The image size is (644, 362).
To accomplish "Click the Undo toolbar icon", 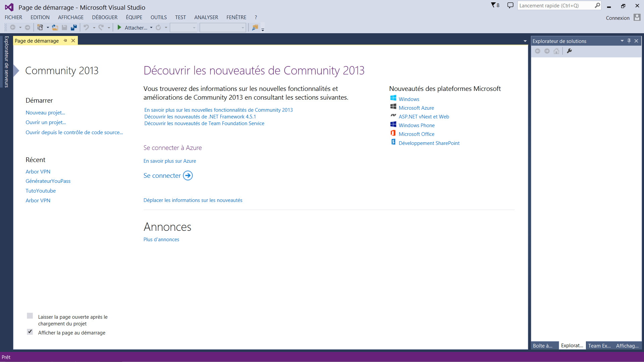I will (86, 28).
